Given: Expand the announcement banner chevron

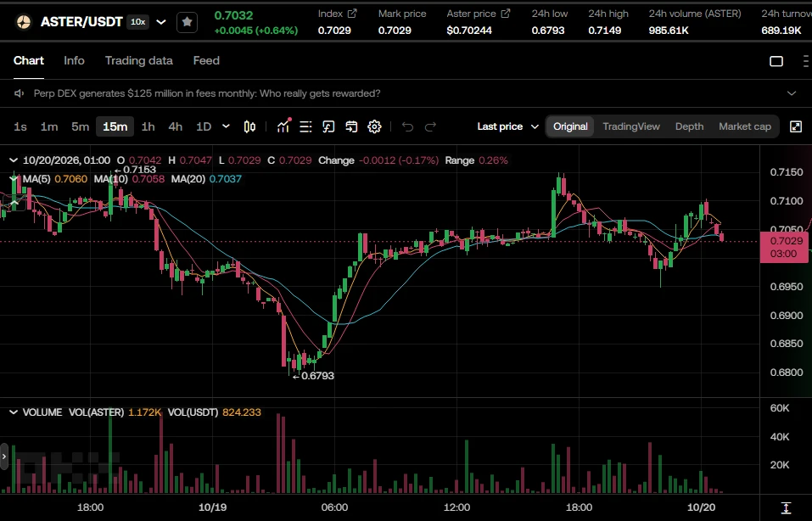Looking at the screenshot, I should pos(792,93).
